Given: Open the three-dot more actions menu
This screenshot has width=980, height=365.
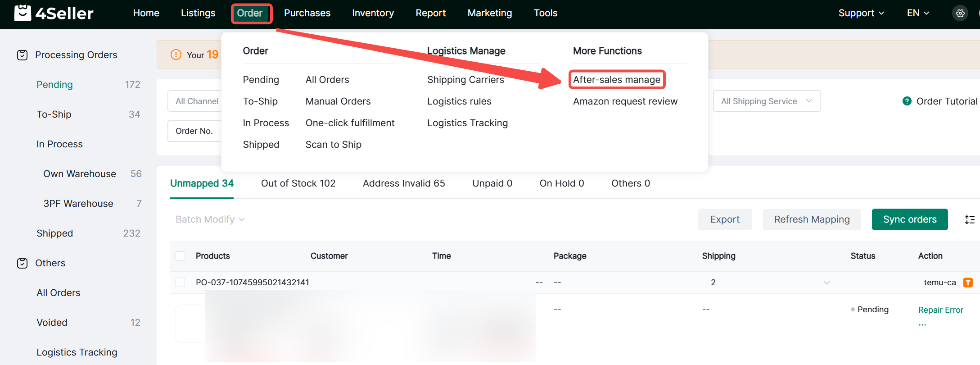Looking at the screenshot, I should (922, 324).
